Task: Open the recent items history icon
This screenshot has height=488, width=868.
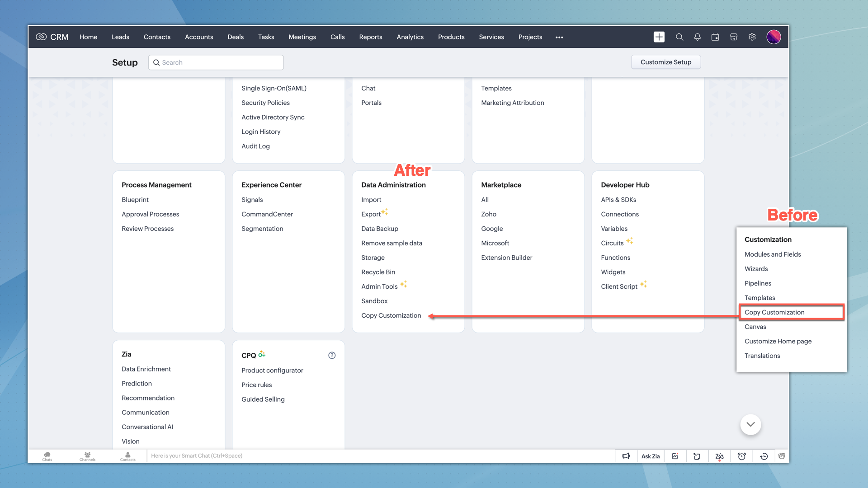Action: pyautogui.click(x=764, y=456)
